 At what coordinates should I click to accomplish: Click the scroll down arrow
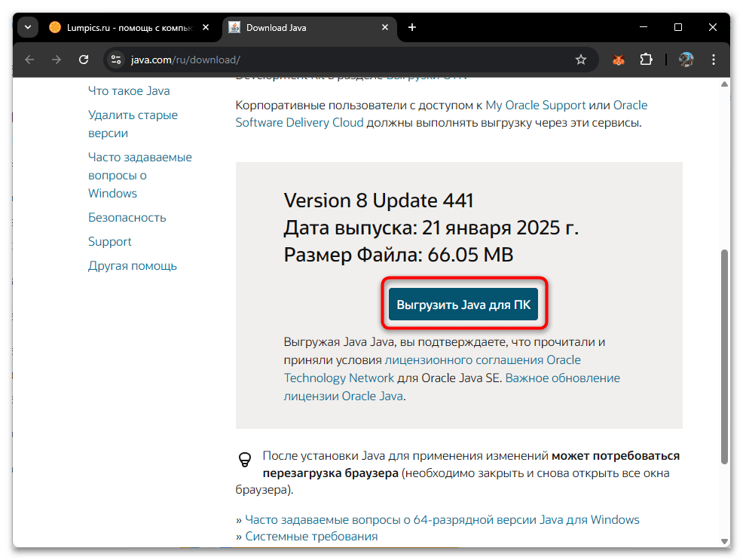point(724,541)
